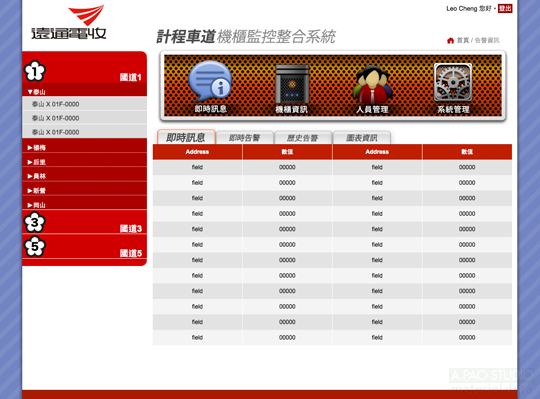Screen dimensions: 540x399
Task: Click the home icon in breadcrumb
Action: tap(450, 41)
